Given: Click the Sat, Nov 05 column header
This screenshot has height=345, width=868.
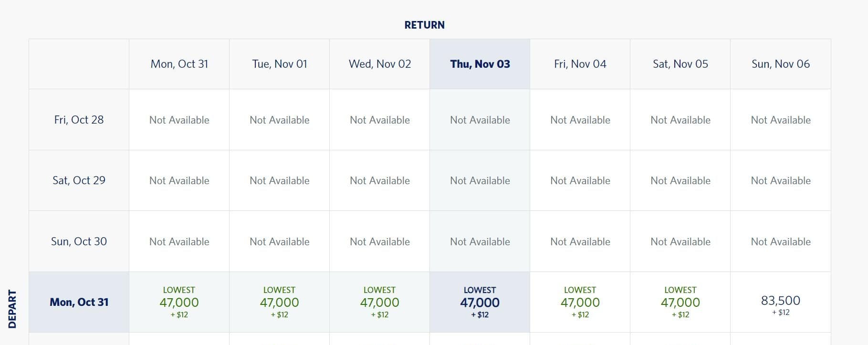Looking at the screenshot, I should tap(680, 63).
